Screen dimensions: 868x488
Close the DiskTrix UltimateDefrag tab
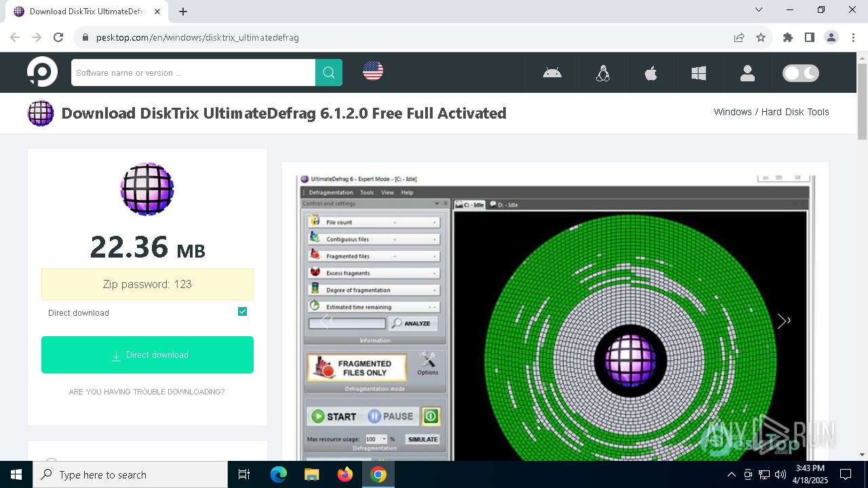[159, 11]
